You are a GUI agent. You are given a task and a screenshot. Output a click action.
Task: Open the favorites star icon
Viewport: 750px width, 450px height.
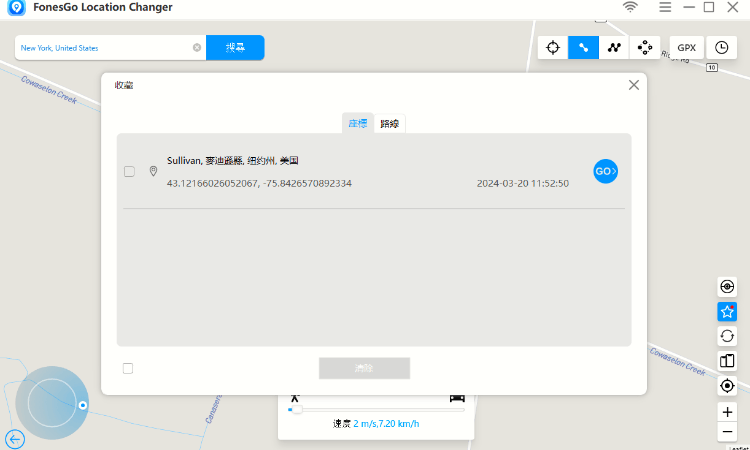coord(727,312)
